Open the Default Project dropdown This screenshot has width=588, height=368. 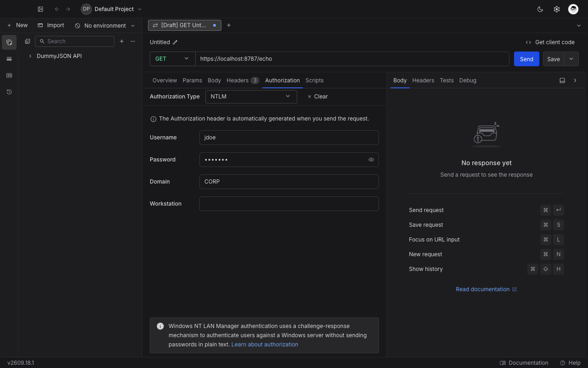[112, 9]
